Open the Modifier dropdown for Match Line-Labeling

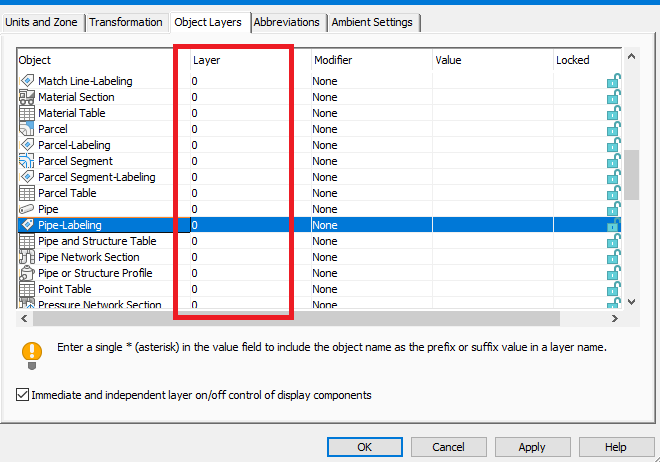(x=372, y=81)
